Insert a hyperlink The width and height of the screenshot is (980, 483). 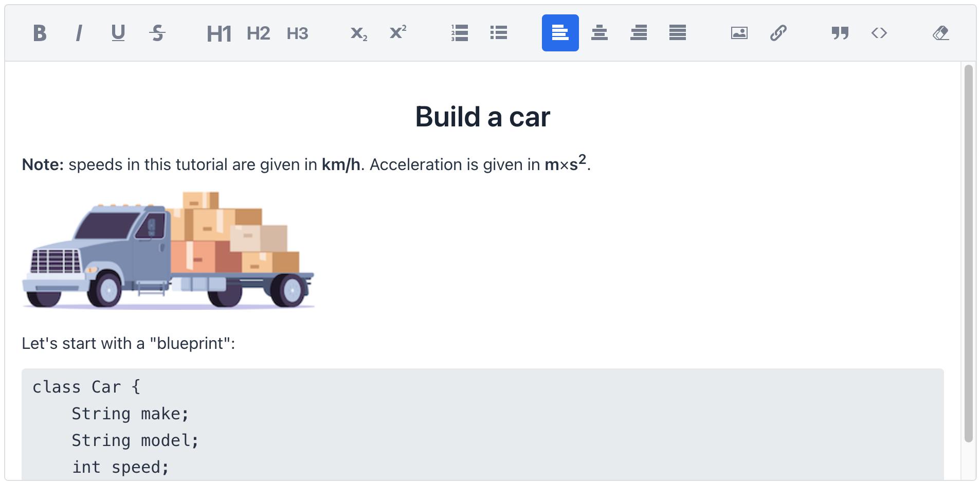pyautogui.click(x=777, y=33)
